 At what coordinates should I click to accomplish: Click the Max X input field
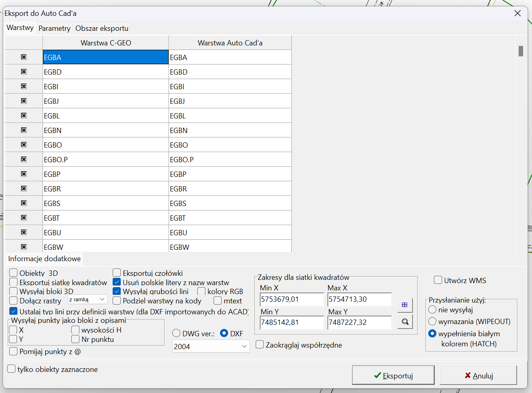[x=359, y=299]
